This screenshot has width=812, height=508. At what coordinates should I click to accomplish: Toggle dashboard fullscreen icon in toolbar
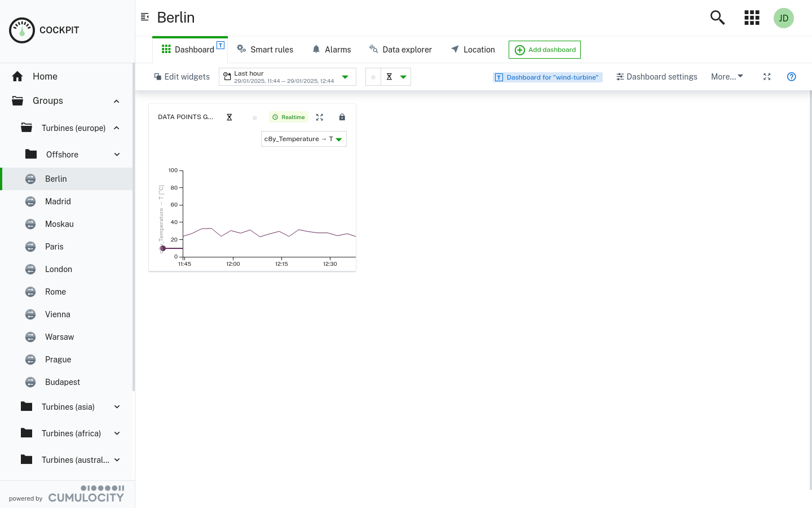click(x=767, y=77)
